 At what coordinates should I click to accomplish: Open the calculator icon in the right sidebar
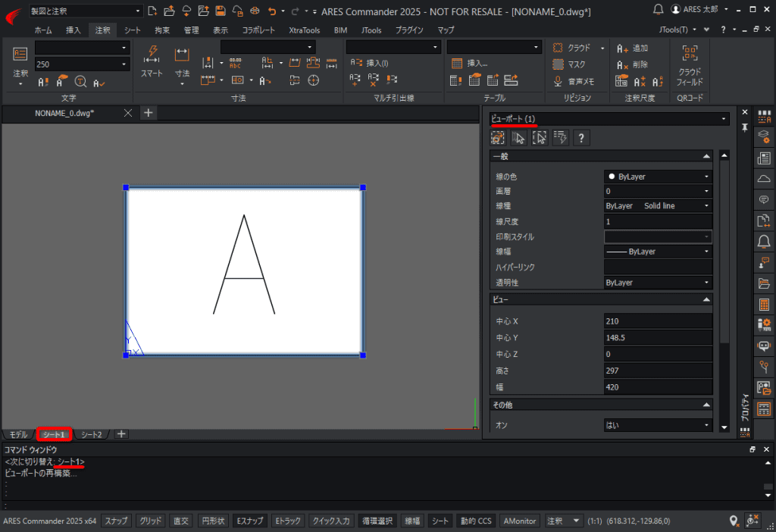click(x=764, y=305)
